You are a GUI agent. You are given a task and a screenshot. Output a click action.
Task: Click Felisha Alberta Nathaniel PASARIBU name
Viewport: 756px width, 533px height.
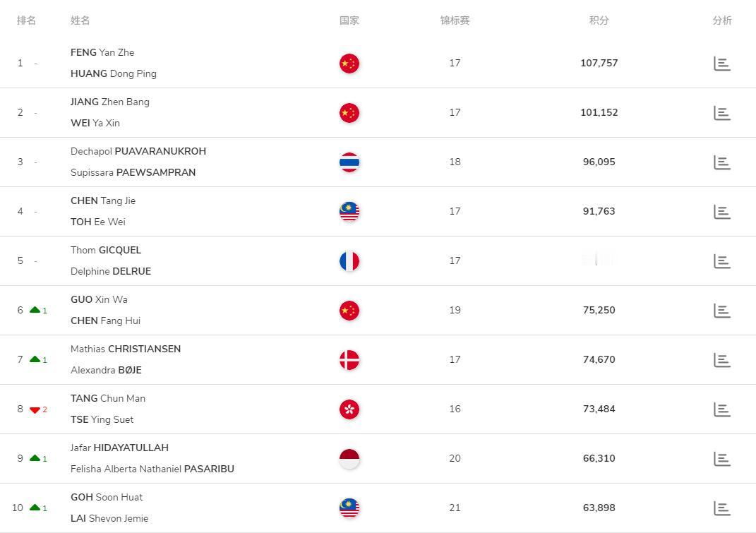(x=152, y=469)
